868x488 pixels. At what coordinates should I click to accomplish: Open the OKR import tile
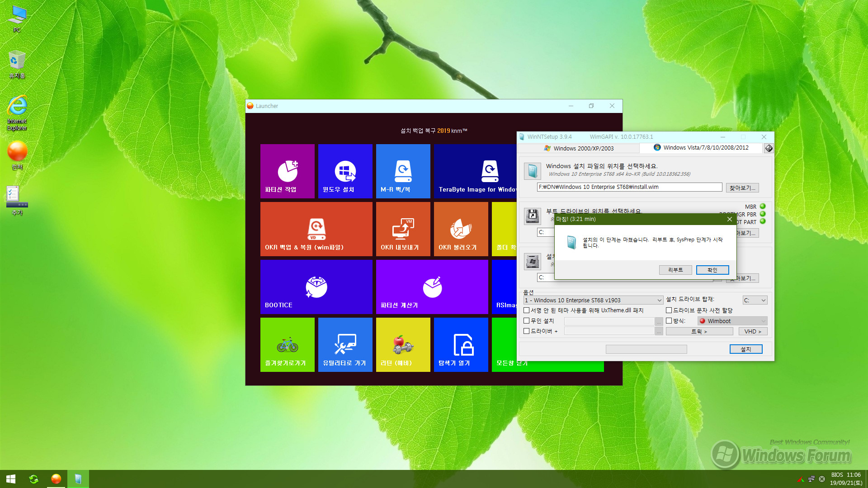pos(461,229)
